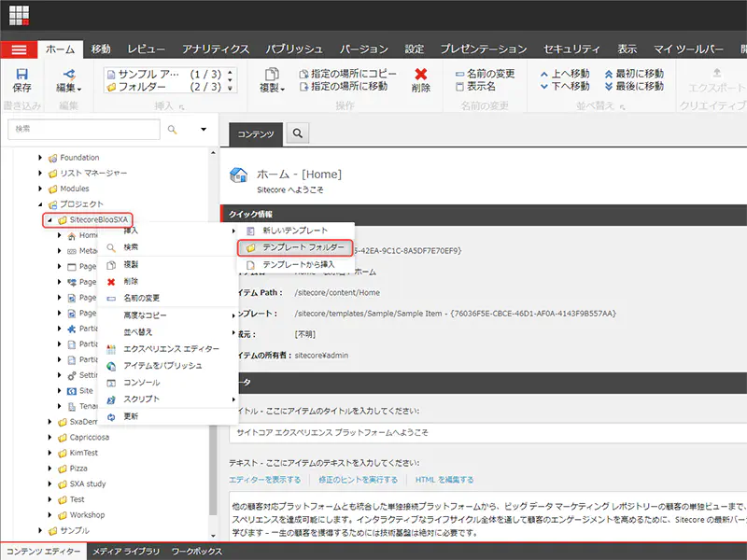Switch to the Review (レビュー) ribbon tab
The width and height of the screenshot is (747, 560).
[x=147, y=49]
